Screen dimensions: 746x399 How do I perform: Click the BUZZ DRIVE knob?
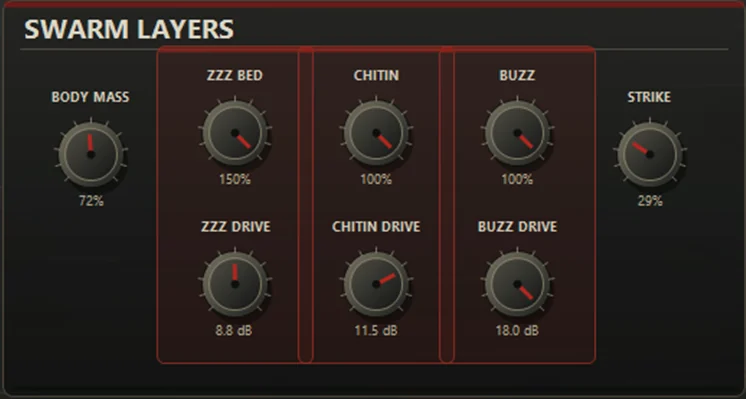pos(517,284)
